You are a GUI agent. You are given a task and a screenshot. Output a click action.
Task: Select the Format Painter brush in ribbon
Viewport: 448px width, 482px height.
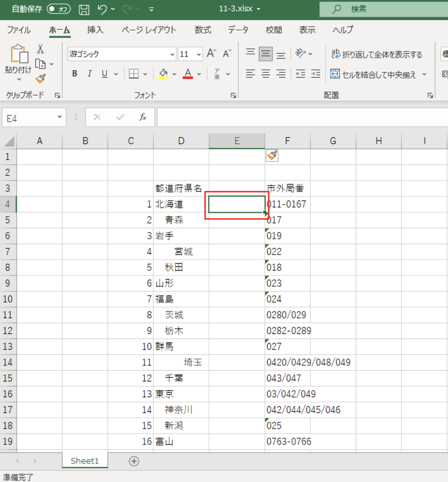40,79
